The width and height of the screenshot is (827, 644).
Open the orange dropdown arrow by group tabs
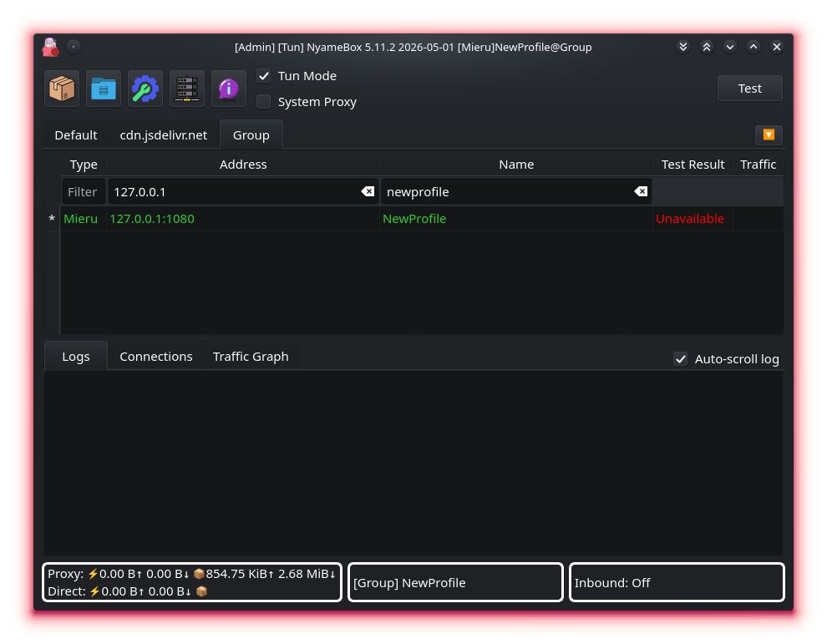point(769,135)
